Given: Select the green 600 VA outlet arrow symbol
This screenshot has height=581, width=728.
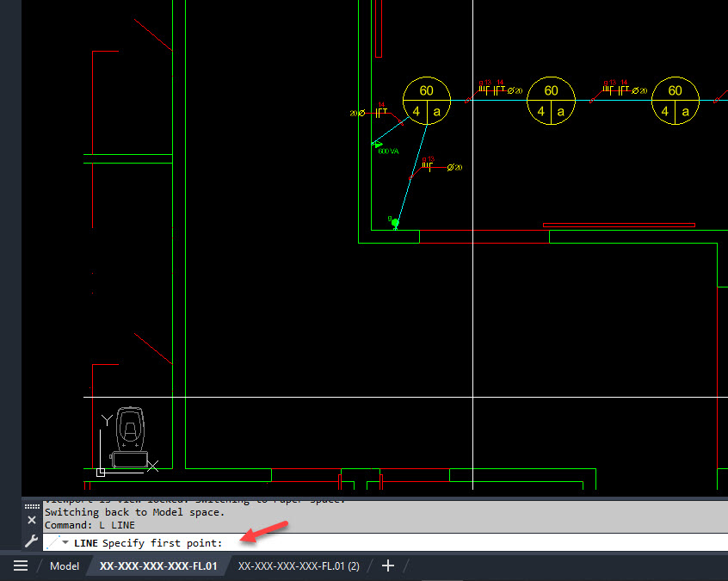Looking at the screenshot, I should tap(377, 145).
